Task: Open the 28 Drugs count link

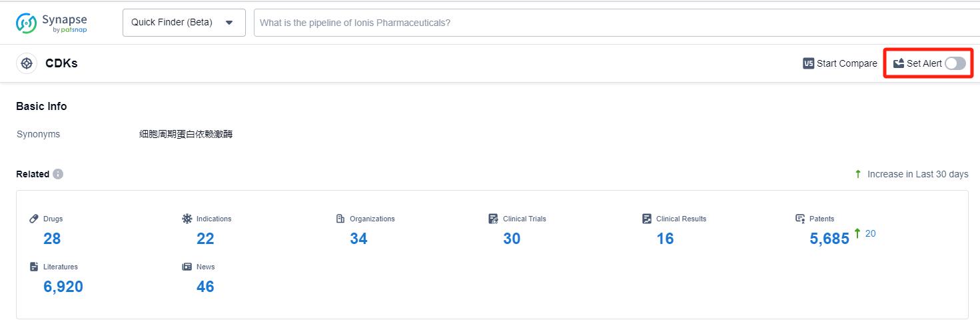Action: [52, 239]
